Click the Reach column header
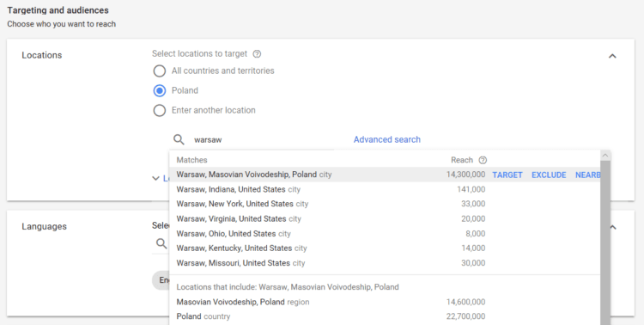The image size is (644, 325). point(462,160)
